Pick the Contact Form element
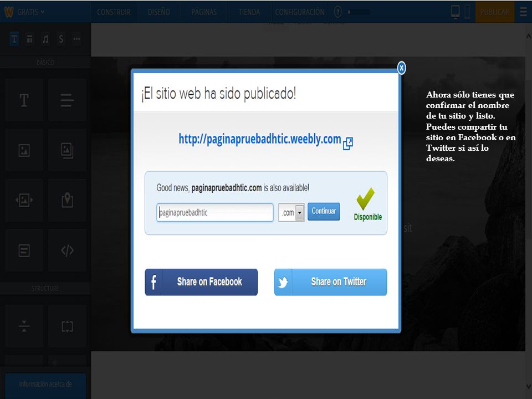 click(x=24, y=250)
